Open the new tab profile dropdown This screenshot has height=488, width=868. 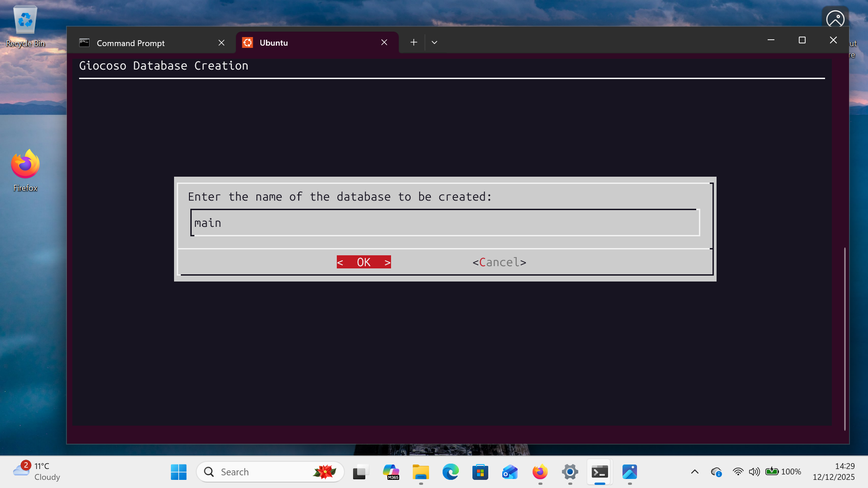click(434, 42)
